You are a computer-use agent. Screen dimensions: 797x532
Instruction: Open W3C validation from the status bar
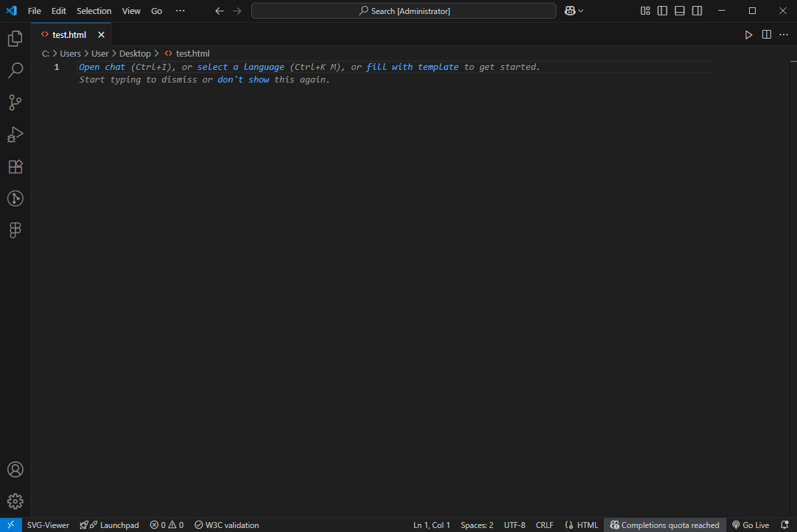coord(227,525)
